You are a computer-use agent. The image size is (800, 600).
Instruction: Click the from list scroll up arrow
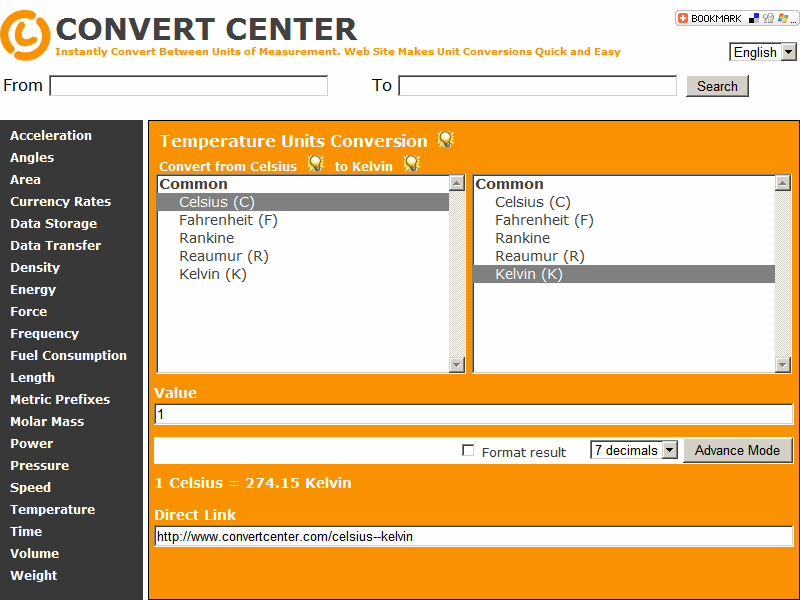coord(457,183)
